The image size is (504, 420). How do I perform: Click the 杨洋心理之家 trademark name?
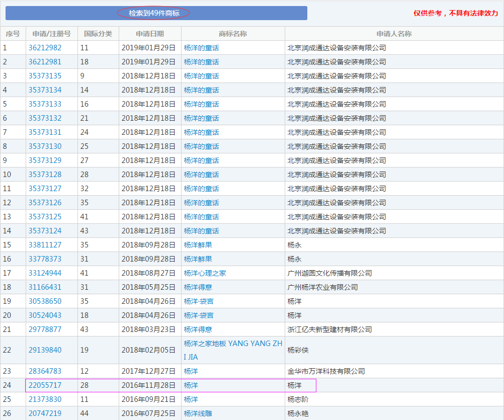(205, 273)
